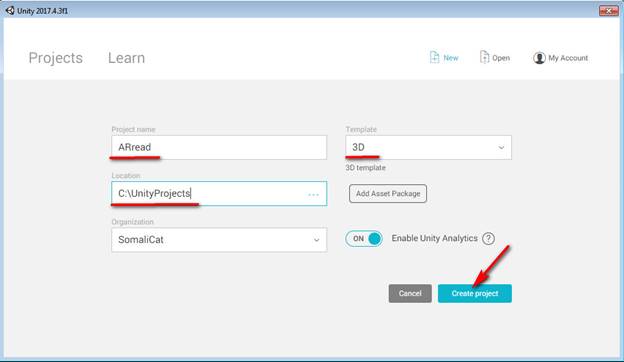Click the Template label
Screen dimensions: 624x362
pyautogui.click(x=361, y=129)
